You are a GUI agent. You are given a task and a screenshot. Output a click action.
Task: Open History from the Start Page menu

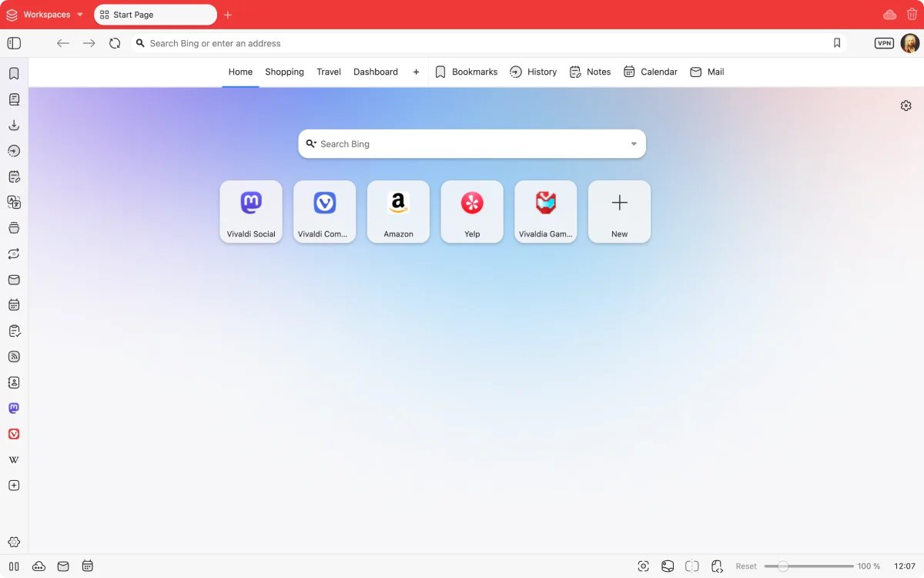[533, 72]
